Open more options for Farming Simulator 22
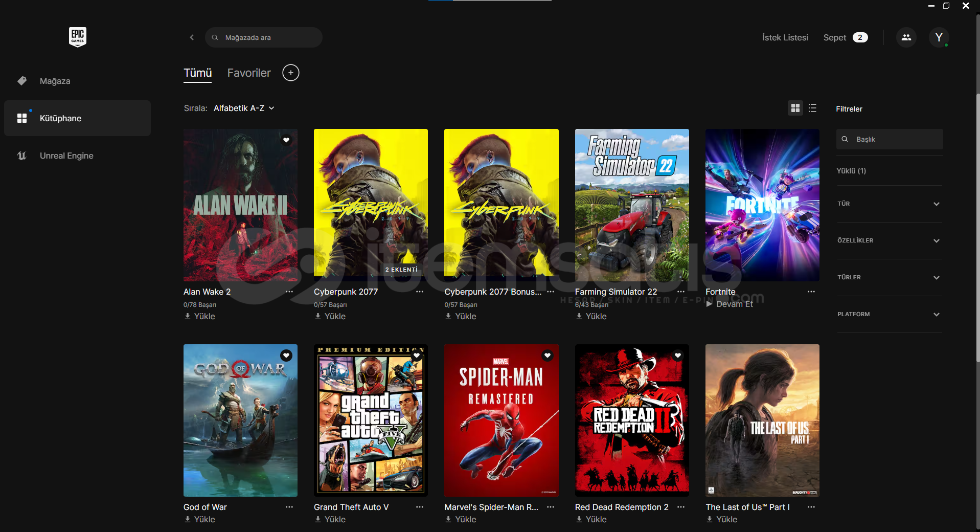Image resolution: width=980 pixels, height=532 pixels. click(681, 292)
